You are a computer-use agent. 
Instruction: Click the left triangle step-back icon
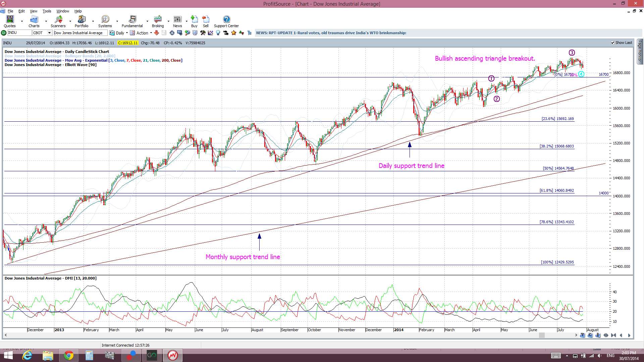[x=621, y=335]
